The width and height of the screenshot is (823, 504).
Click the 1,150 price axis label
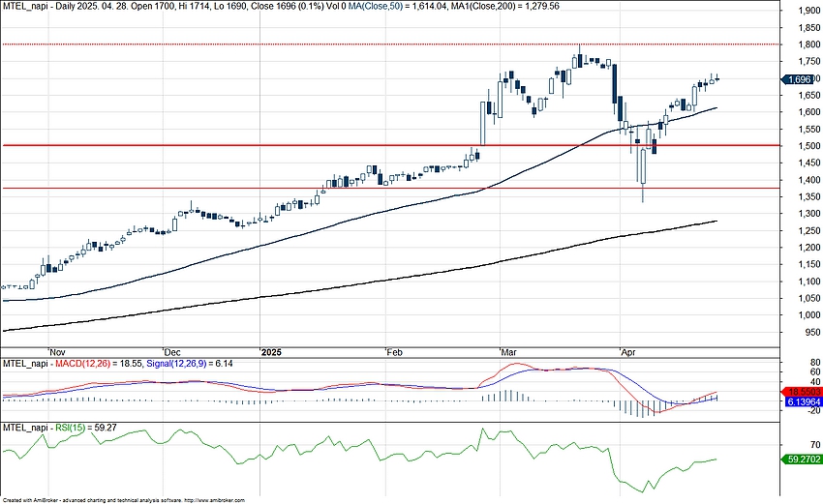(x=808, y=264)
